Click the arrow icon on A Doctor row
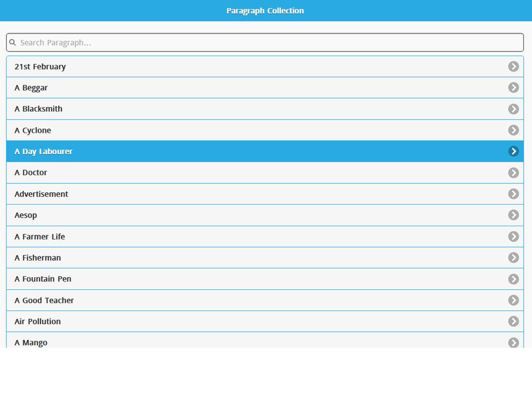 pos(513,173)
